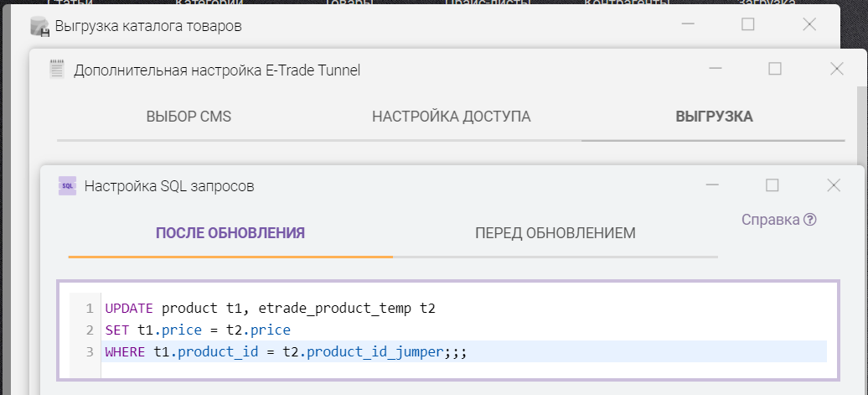Switch to the ПОСЛЕ ОБНОВЛЕНИЯ tab
868x395 pixels.
coord(230,233)
